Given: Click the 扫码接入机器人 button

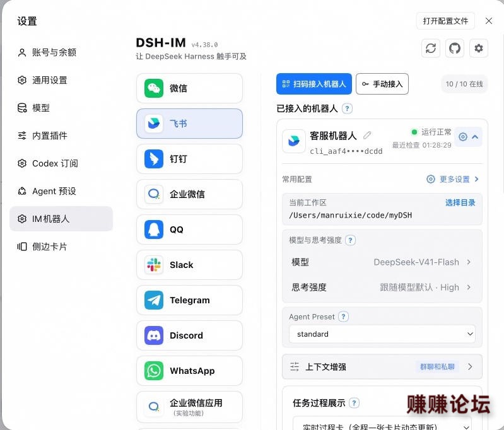Looking at the screenshot, I should (x=314, y=84).
